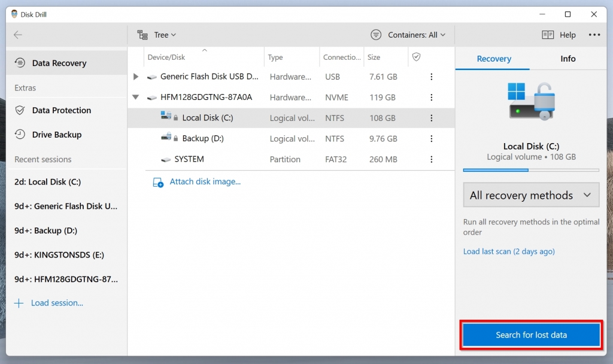Sort by the Connectio... column header

pos(342,57)
